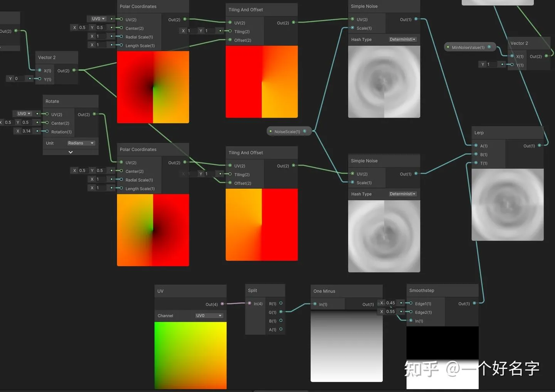Click the Rotate node Out(2) output port
The image size is (555, 392).
[94, 114]
